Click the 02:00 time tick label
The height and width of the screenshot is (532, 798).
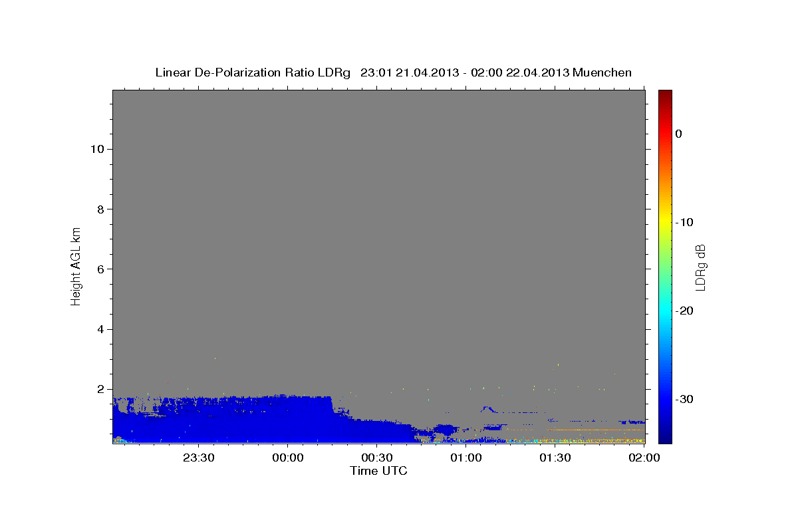(644, 458)
